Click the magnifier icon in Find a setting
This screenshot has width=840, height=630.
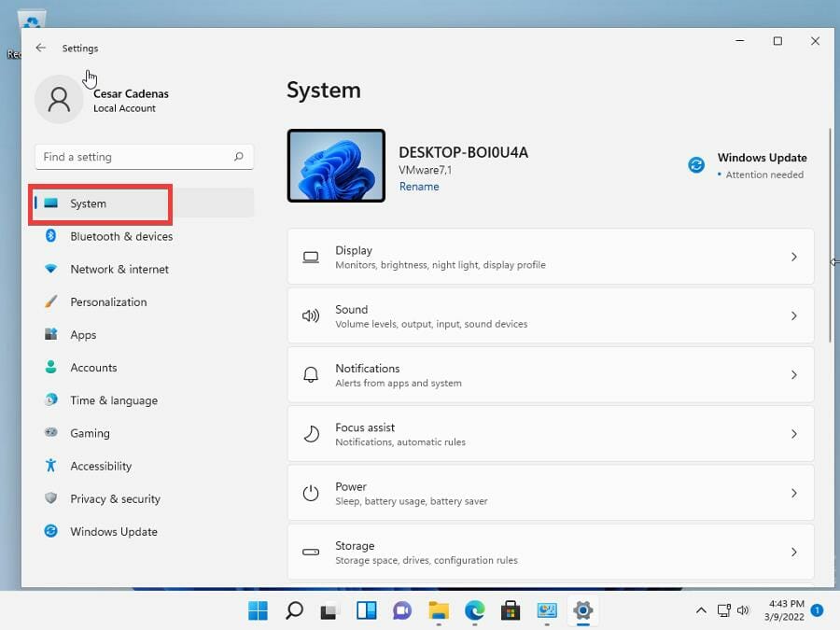pyautogui.click(x=238, y=157)
